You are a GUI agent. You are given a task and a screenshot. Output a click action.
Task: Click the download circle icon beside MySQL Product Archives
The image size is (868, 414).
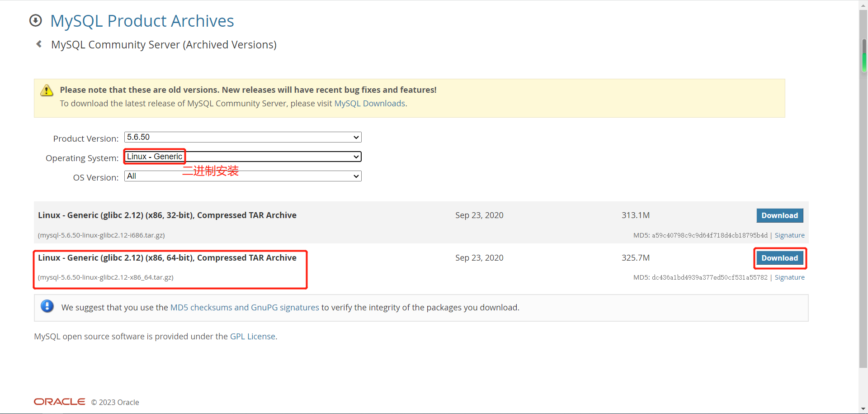36,21
